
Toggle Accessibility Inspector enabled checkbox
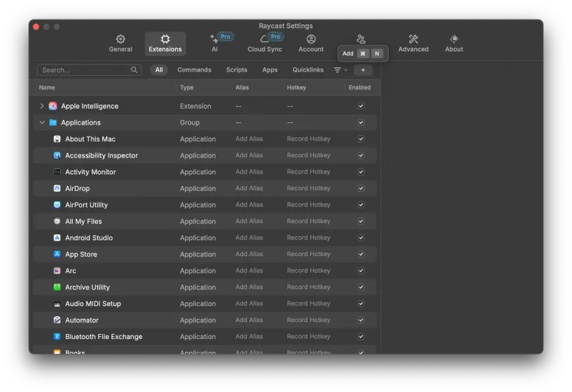pyautogui.click(x=361, y=155)
